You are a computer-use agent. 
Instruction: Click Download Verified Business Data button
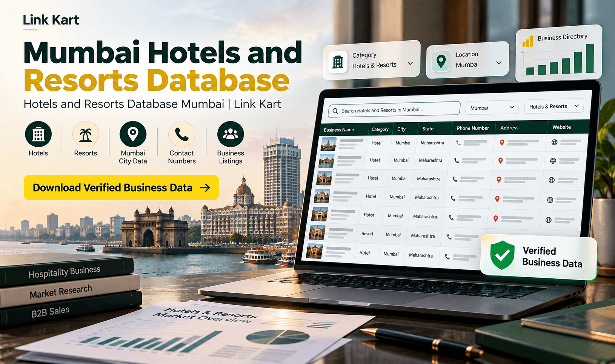point(121,187)
